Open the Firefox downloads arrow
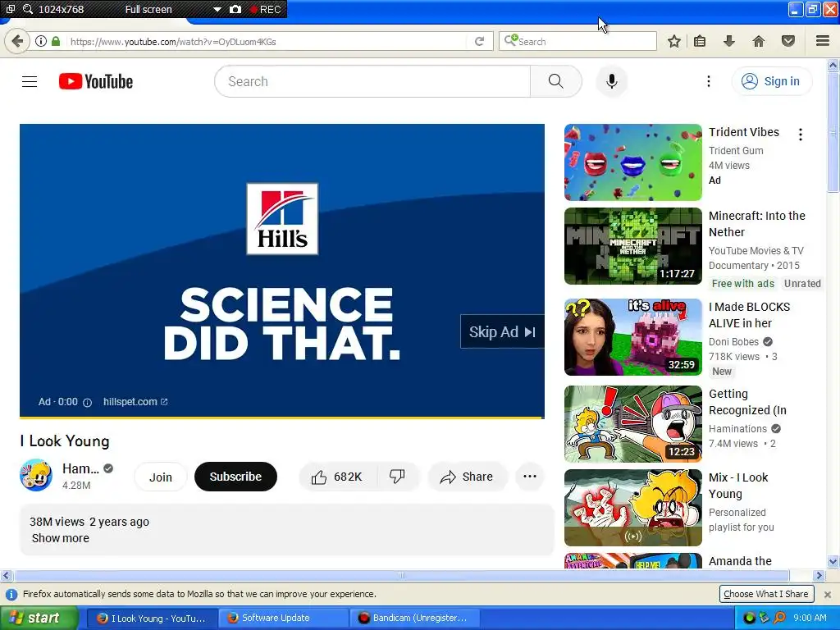Screen dimensions: 840x630 pos(729,41)
